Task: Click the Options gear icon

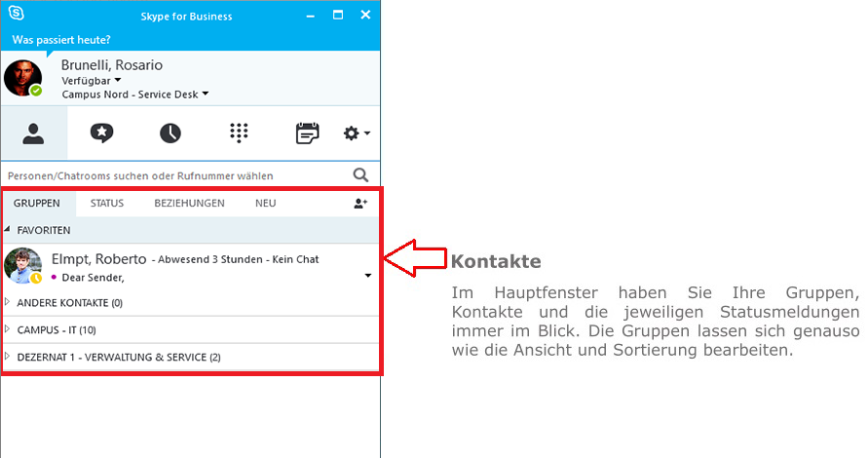Action: click(x=356, y=134)
